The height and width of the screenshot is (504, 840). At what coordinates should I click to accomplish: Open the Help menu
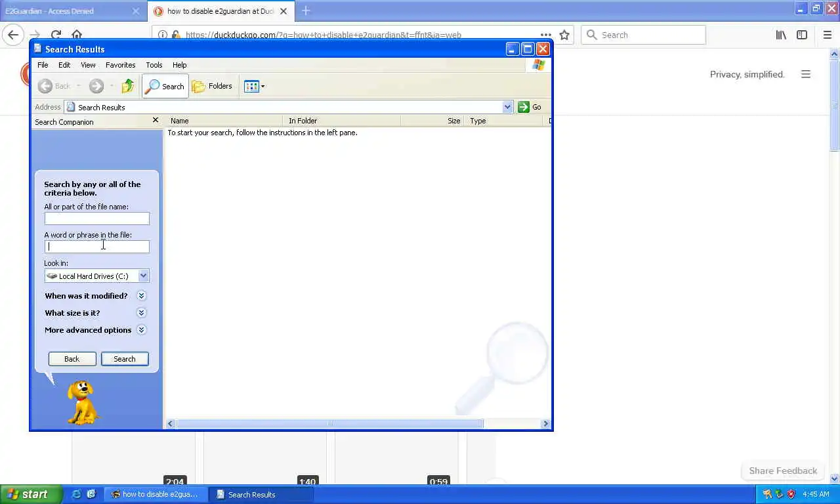(179, 65)
